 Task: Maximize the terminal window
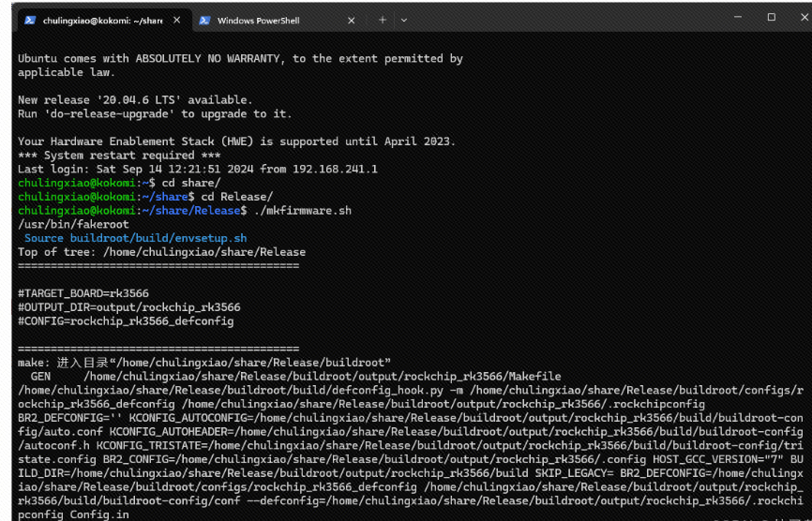(771, 17)
